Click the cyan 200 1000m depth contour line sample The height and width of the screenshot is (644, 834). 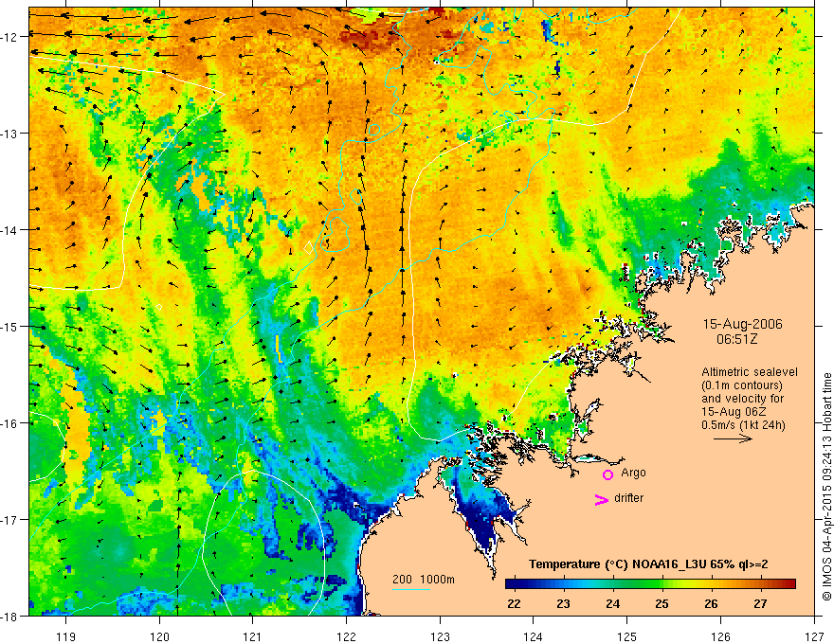pos(411,589)
